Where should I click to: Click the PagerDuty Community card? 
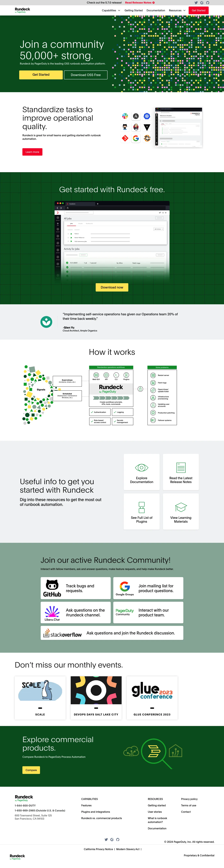[148, 613]
